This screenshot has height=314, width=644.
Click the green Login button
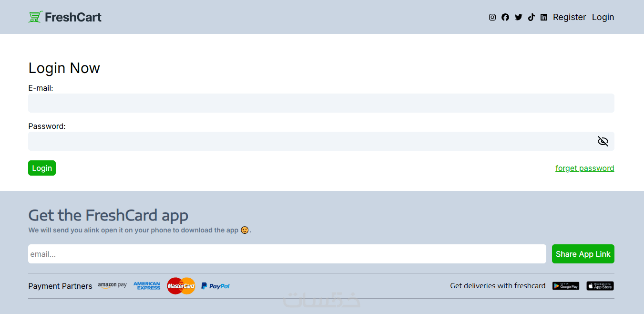tap(42, 168)
